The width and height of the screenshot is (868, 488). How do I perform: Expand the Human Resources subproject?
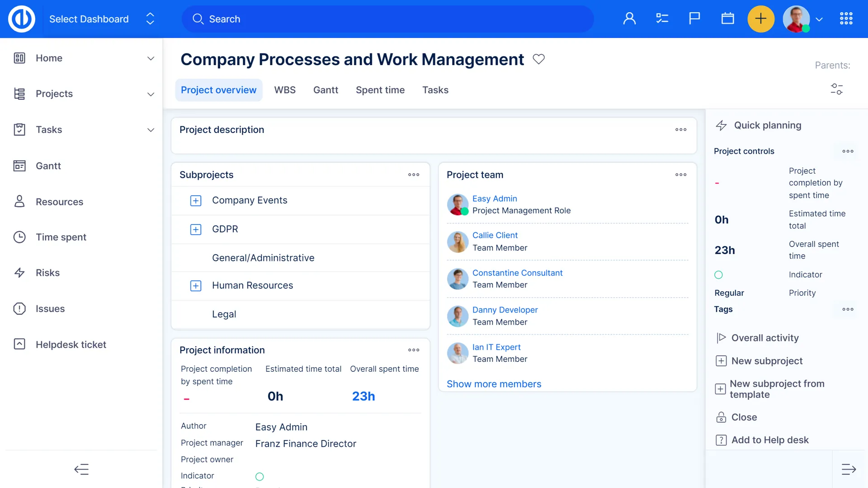[x=196, y=286]
